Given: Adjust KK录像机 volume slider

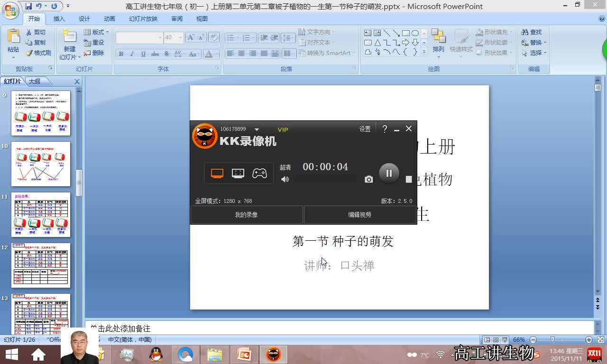Looking at the screenshot, I should pyautogui.click(x=325, y=179).
